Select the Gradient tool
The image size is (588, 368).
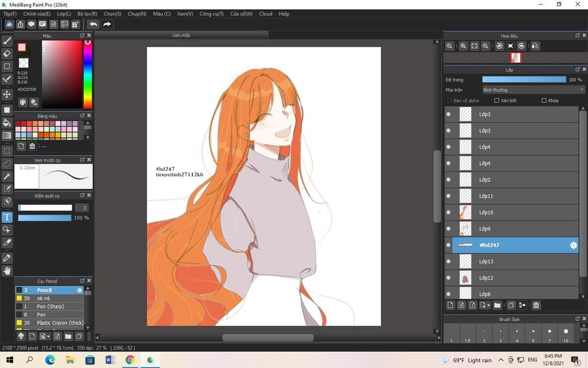[7, 135]
